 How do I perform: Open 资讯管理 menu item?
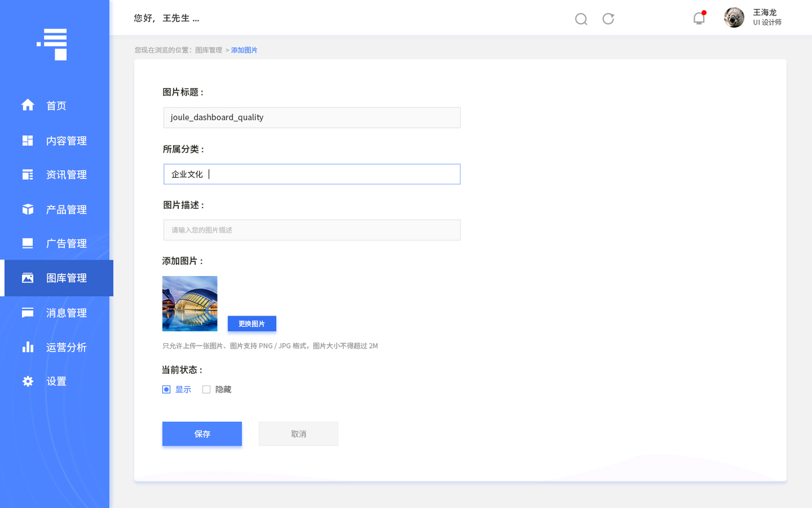(67, 175)
